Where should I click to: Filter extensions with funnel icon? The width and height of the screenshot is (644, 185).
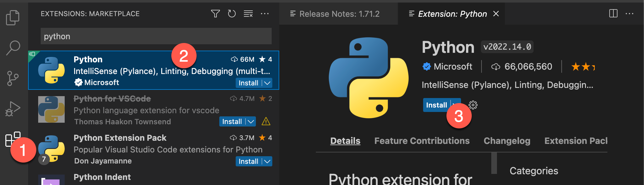(x=216, y=14)
